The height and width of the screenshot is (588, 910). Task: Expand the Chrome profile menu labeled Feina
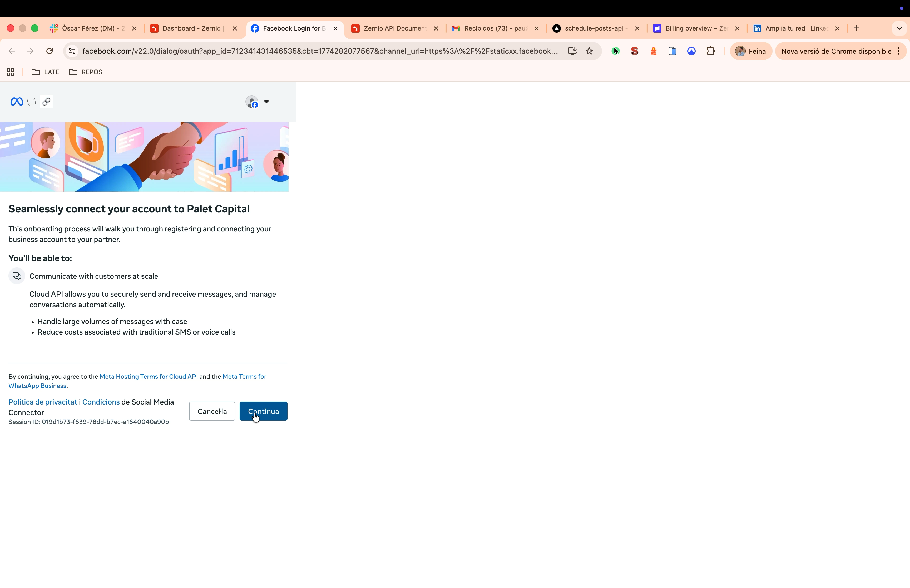[751, 51]
